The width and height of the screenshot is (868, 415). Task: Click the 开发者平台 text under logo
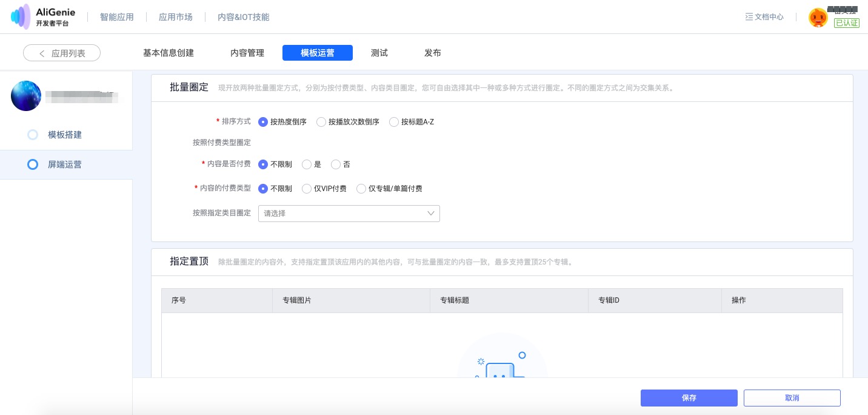(x=52, y=23)
